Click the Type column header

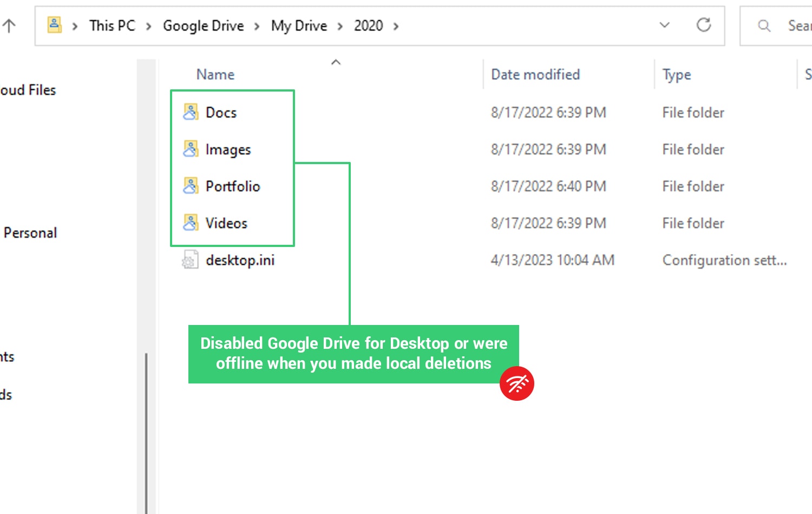pyautogui.click(x=676, y=74)
